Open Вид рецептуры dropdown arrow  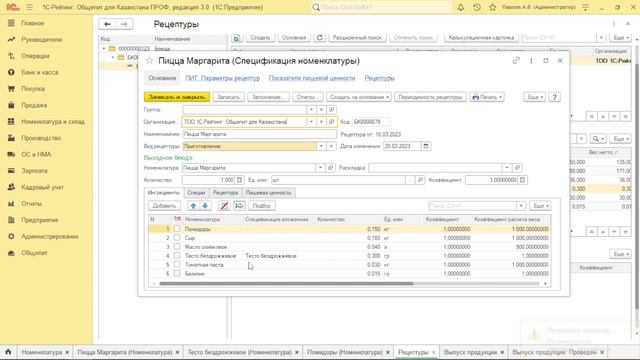[321, 146]
